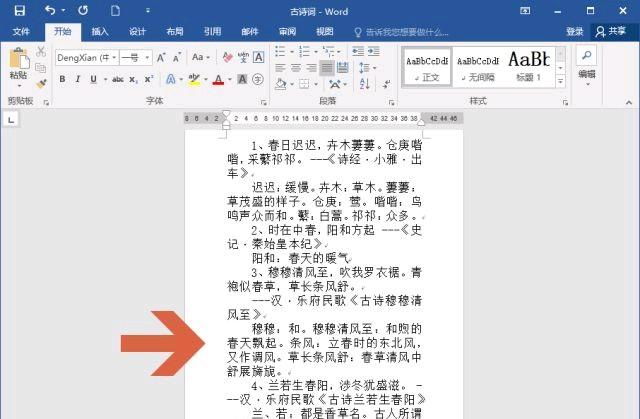The image size is (640, 419).
Task: Customize Quick Access Toolbar dropdown
Action: (x=148, y=11)
